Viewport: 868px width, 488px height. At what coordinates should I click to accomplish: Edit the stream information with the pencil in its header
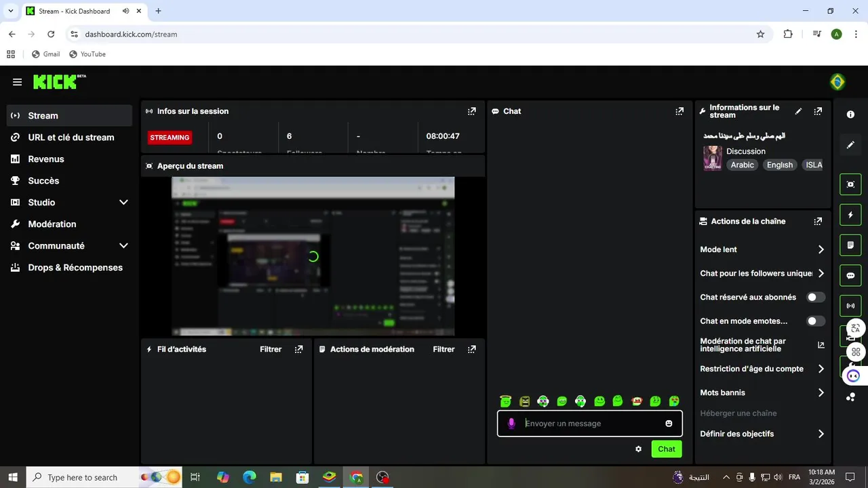pyautogui.click(x=799, y=111)
